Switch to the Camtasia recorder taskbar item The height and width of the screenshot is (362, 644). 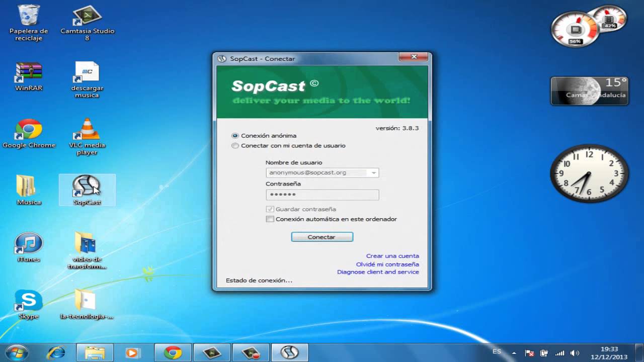click(251, 353)
